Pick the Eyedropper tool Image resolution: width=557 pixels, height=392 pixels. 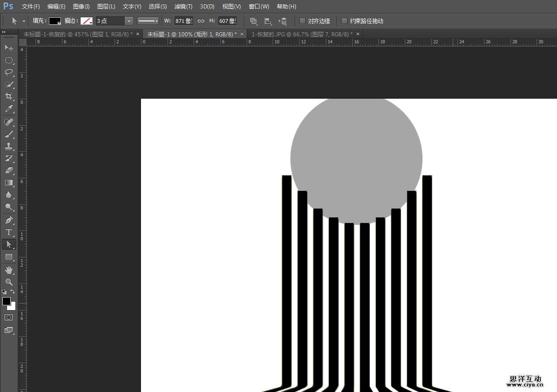click(9, 109)
